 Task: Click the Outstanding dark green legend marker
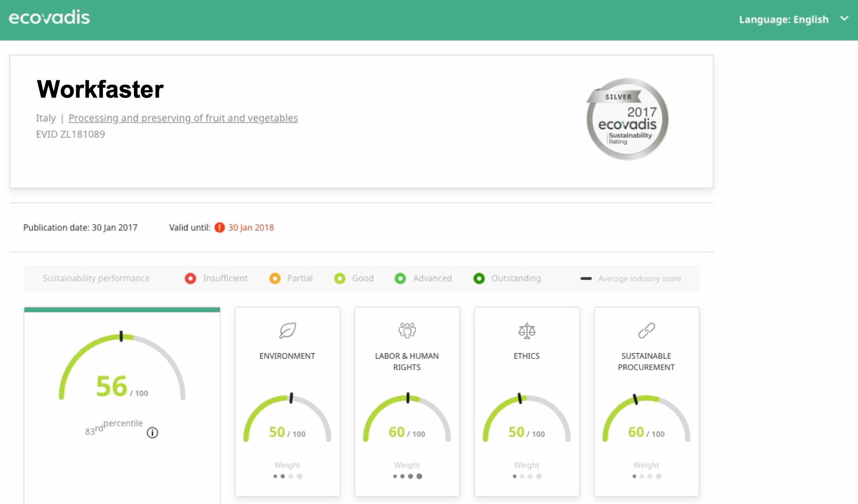pyautogui.click(x=479, y=278)
